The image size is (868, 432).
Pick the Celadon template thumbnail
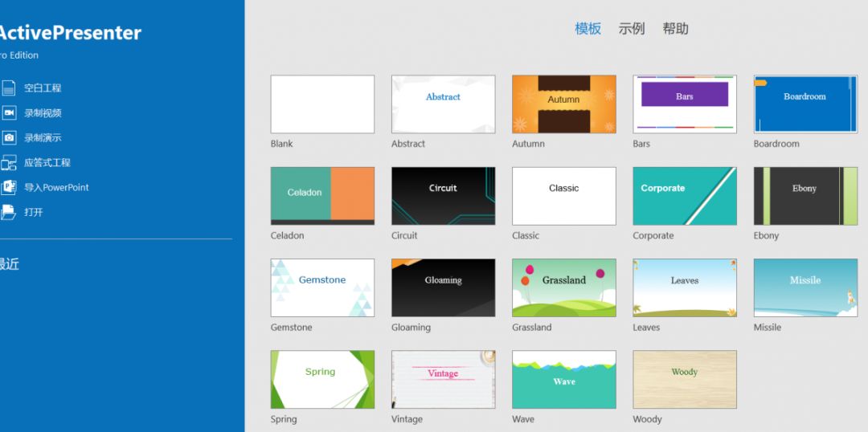coord(322,196)
